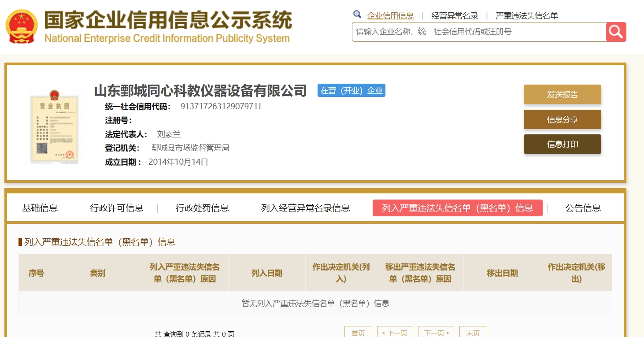This screenshot has width=644, height=337.
Task: Click the legal representative name 刘素兰
Action: pos(169,134)
